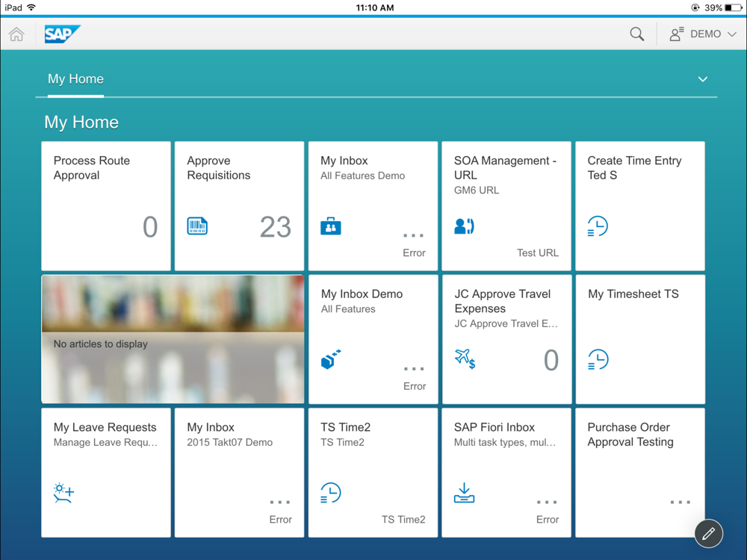747x560 pixels.
Task: Click the barcode icon on Approve Requisitions
Action: [x=197, y=226]
